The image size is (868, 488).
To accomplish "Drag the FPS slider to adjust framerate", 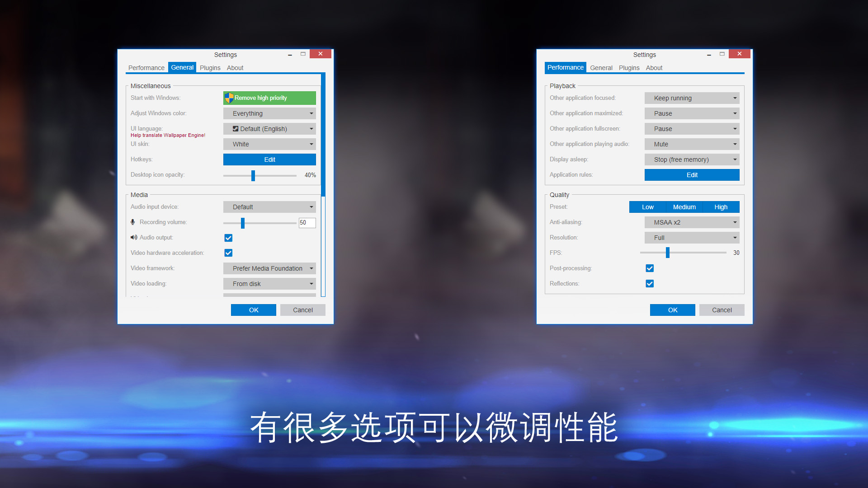I will click(668, 253).
